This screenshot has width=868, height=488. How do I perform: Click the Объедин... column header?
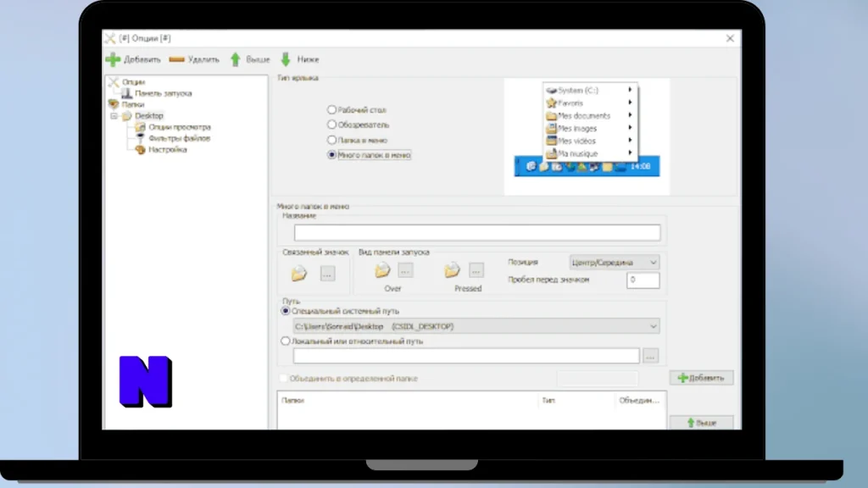(x=640, y=400)
